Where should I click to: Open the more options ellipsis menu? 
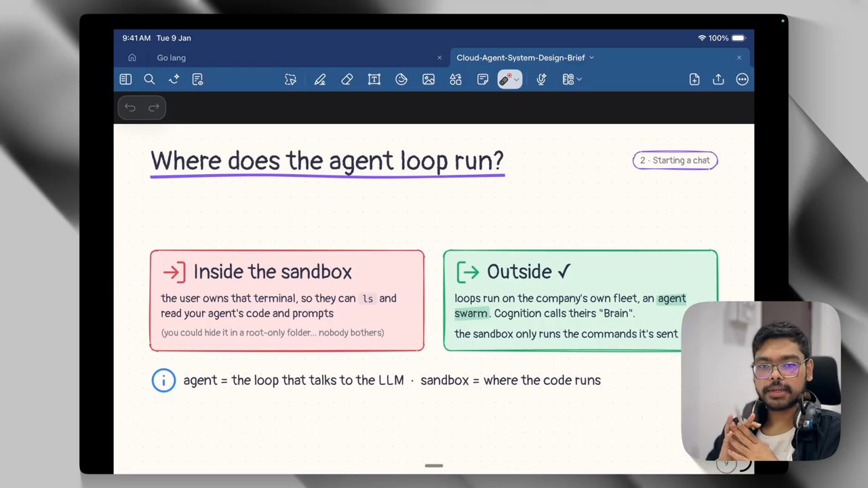pos(743,79)
